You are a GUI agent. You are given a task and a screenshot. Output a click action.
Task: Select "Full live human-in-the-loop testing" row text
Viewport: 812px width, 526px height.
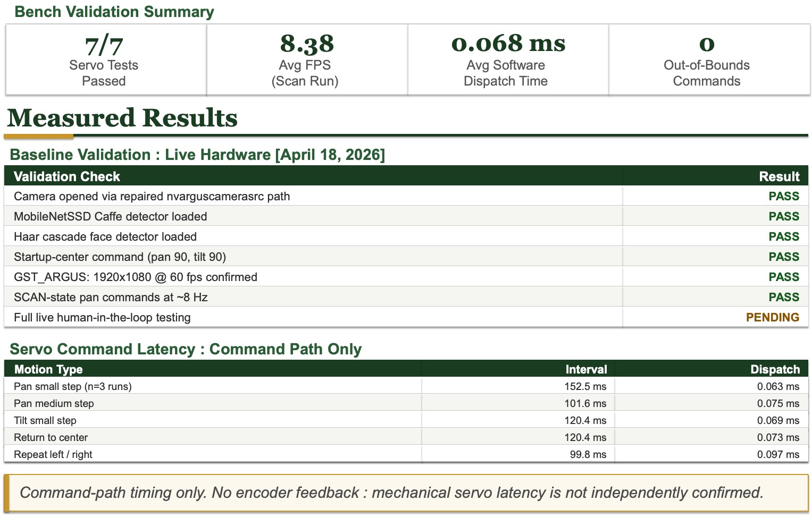[102, 317]
